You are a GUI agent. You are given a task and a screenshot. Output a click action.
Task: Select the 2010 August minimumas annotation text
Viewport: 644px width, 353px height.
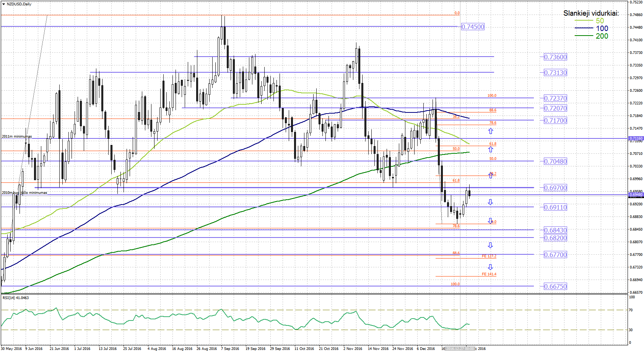point(24,193)
